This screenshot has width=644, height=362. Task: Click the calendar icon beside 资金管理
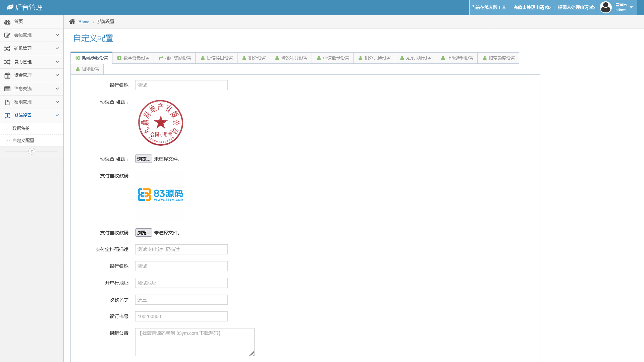tap(7, 75)
